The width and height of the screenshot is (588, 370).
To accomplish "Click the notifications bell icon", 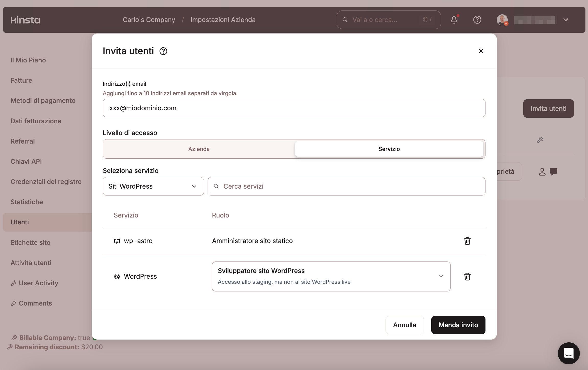I will 454,20.
